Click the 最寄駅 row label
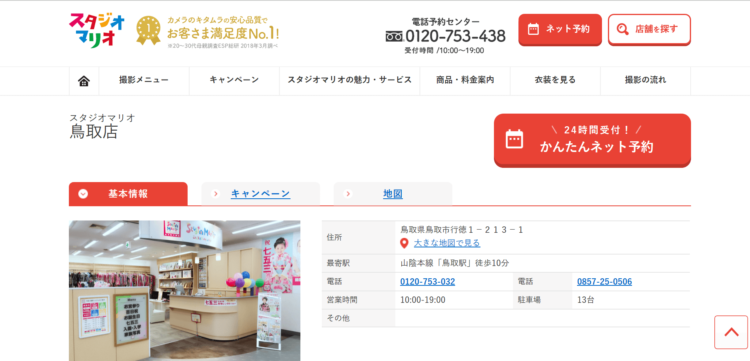 pos(338,263)
